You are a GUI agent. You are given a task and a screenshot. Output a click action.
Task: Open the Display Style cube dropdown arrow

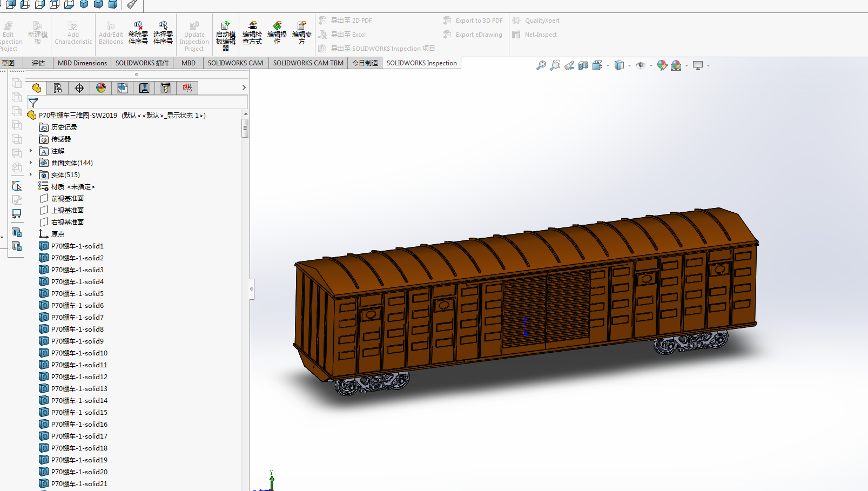point(629,66)
